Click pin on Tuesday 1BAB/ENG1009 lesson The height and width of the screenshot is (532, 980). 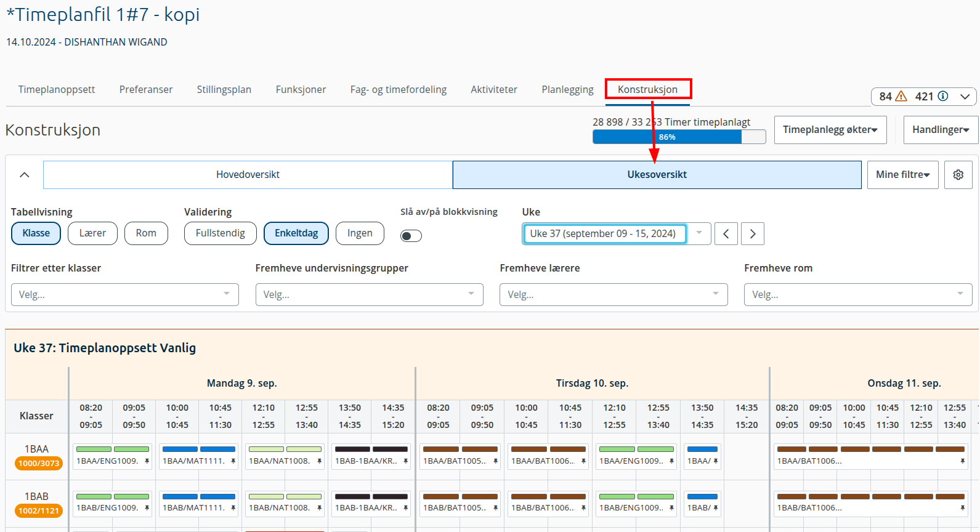pos(671,508)
